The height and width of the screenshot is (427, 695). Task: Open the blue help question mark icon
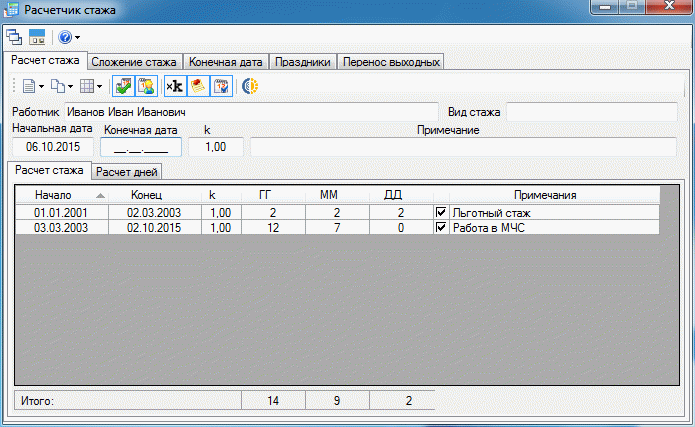[64, 37]
